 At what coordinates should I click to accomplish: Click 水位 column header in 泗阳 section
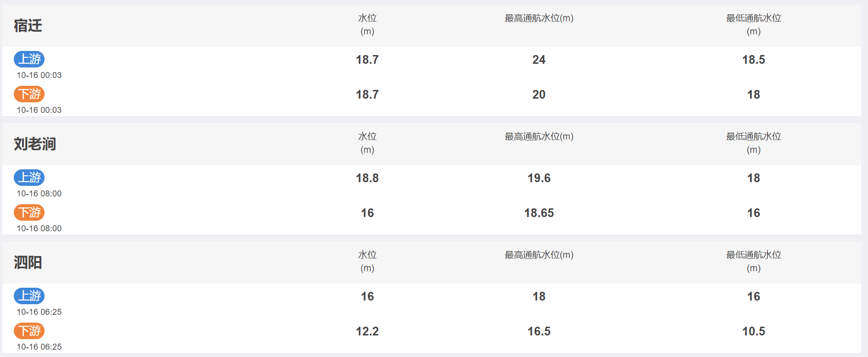pyautogui.click(x=367, y=261)
